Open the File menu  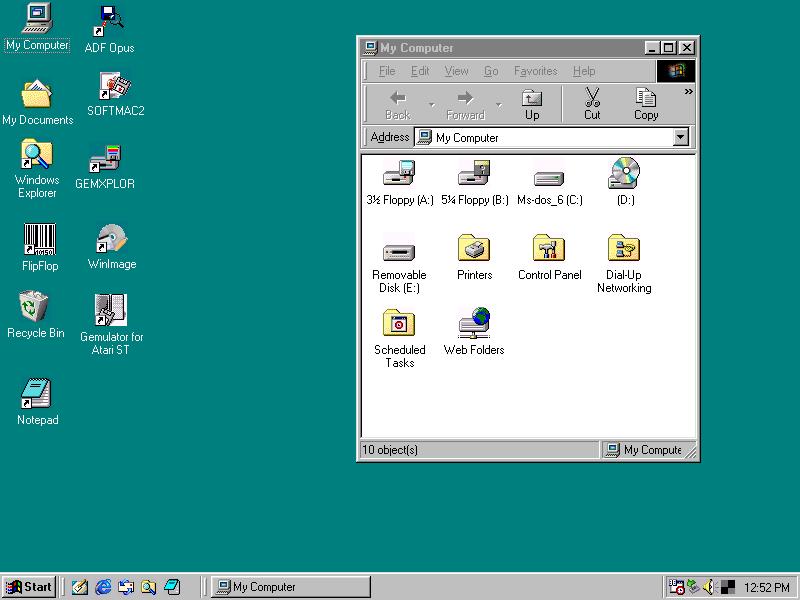coord(387,71)
